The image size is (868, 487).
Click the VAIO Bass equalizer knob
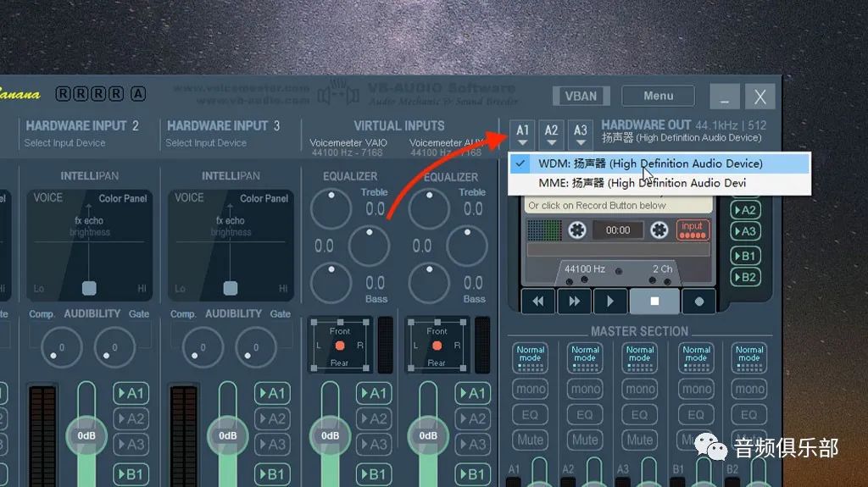pyautogui.click(x=331, y=283)
